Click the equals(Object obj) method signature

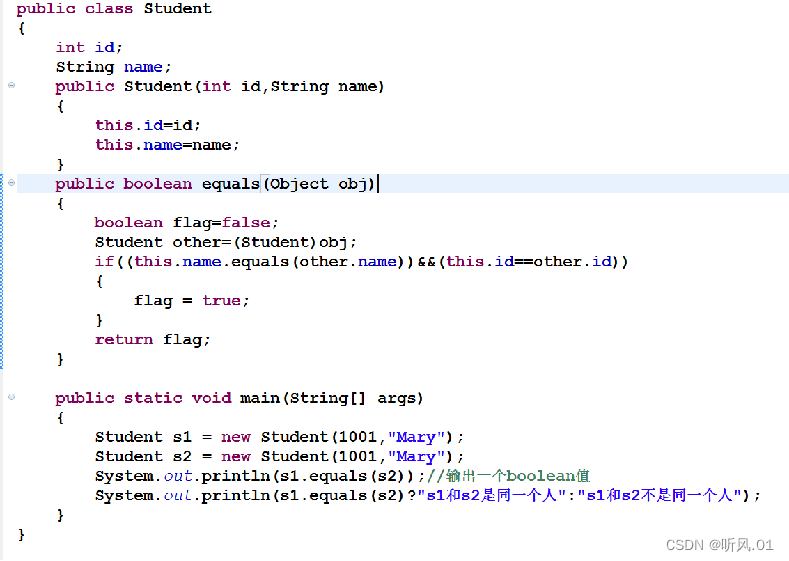(x=215, y=184)
